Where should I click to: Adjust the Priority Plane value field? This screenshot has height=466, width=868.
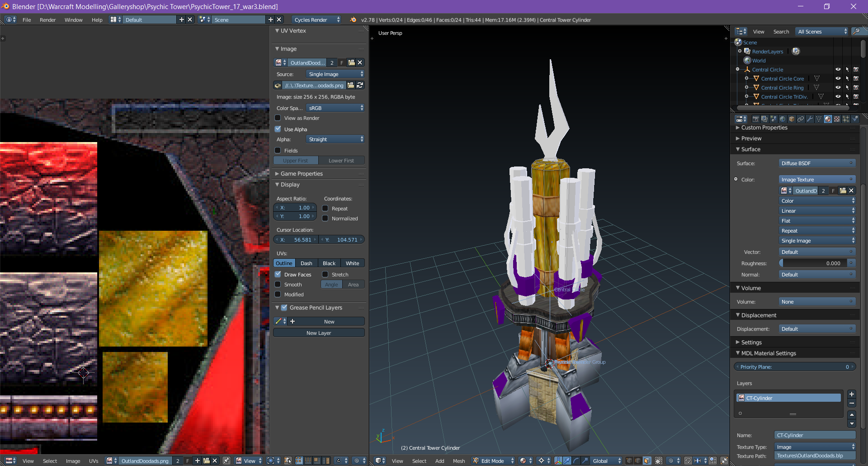tap(794, 367)
